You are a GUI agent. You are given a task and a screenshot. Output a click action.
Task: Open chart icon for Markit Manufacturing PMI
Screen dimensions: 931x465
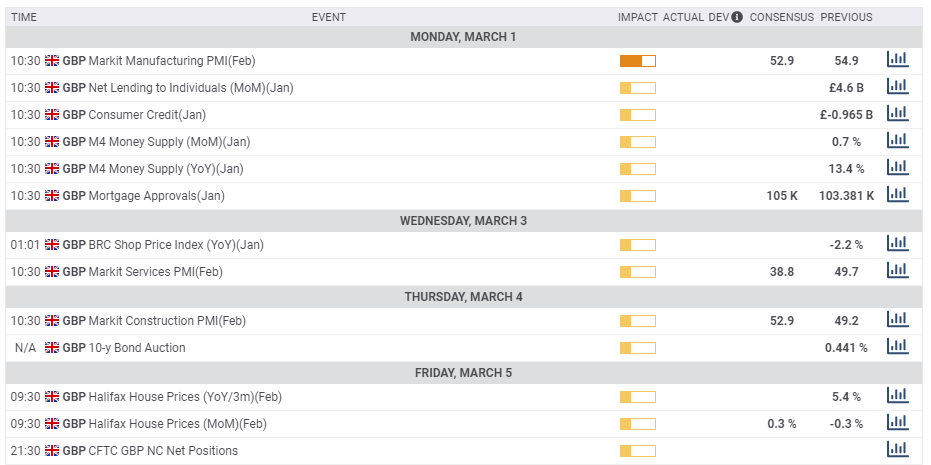897,60
